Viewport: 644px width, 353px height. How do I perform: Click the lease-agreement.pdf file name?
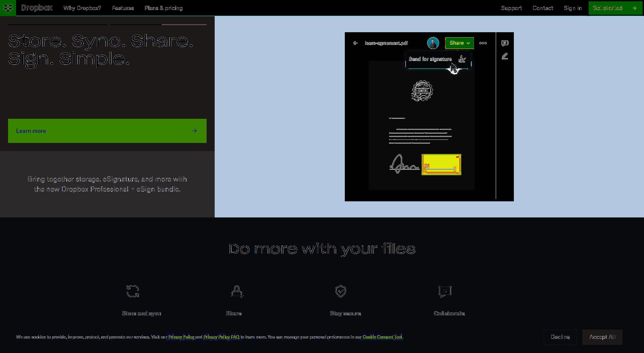(386, 43)
